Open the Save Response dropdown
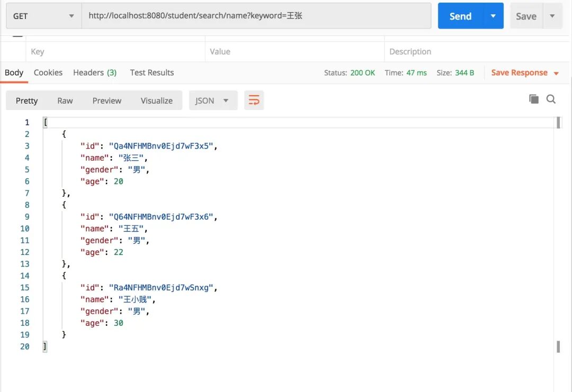The height and width of the screenshot is (392, 572). (525, 72)
